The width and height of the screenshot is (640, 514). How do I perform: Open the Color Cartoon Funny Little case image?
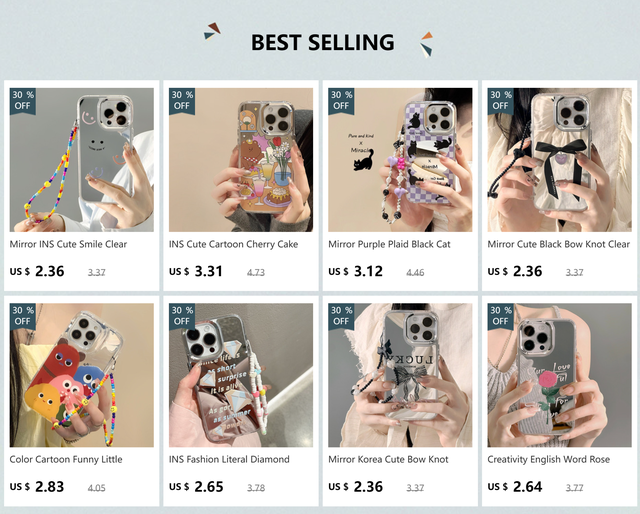pos(82,375)
